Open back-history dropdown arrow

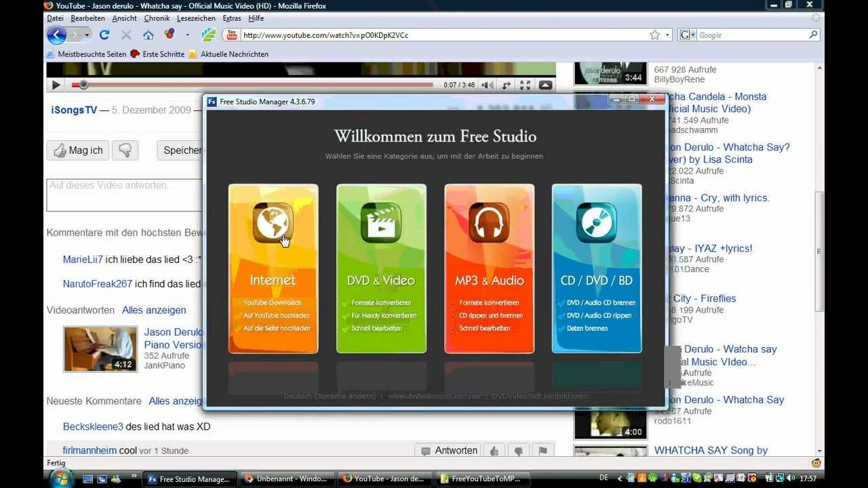tap(87, 35)
